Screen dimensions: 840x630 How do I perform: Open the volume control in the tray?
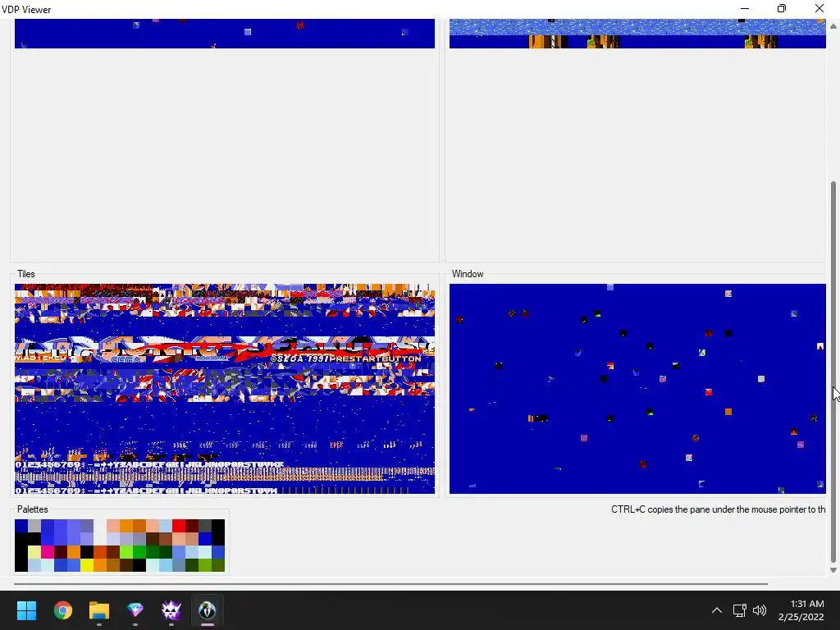tap(760, 610)
